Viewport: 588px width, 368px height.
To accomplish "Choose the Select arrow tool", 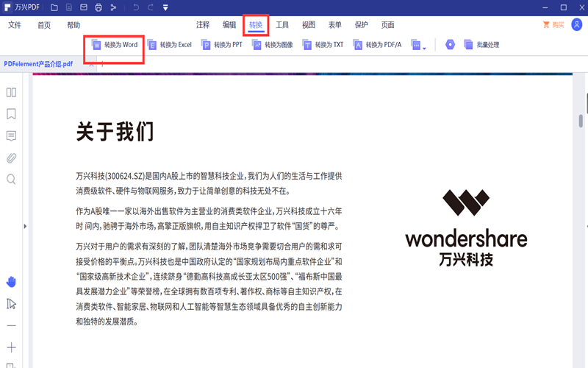I will pos(11,304).
